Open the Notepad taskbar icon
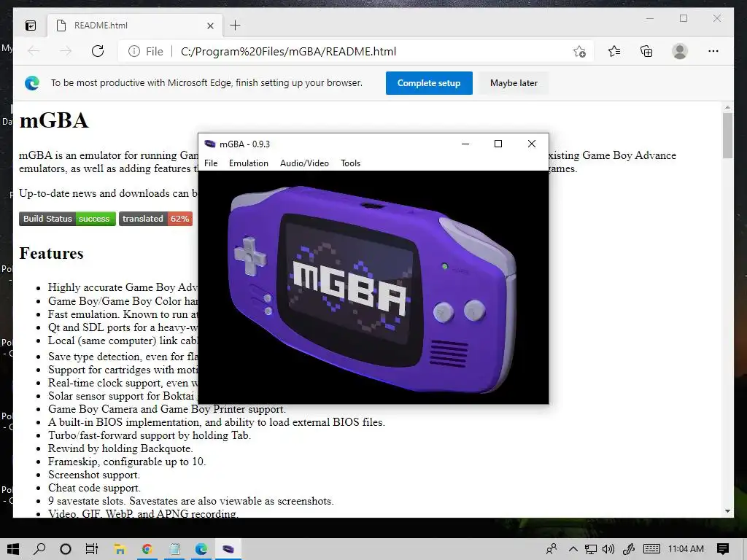747x560 pixels. [175, 549]
